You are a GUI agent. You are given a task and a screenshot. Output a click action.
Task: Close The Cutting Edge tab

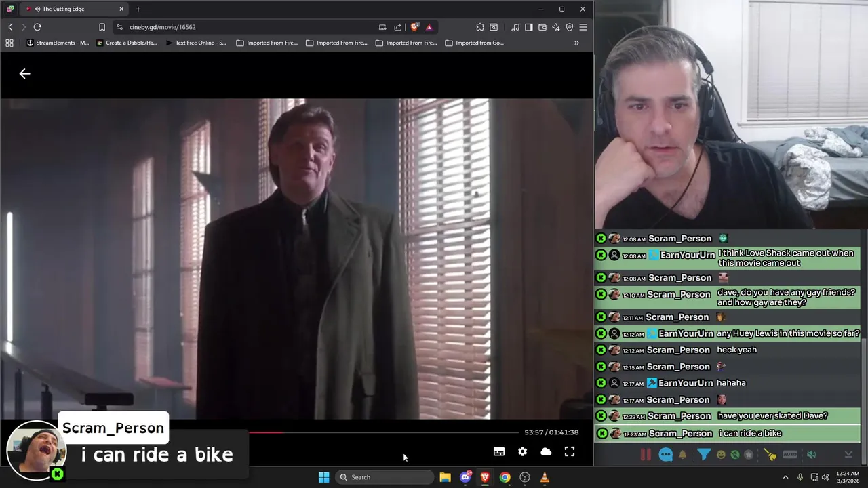pyautogui.click(x=121, y=9)
